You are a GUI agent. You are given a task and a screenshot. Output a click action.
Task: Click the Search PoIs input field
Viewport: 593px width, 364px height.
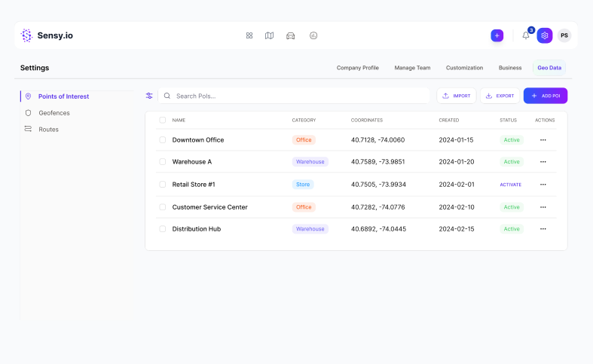click(x=298, y=96)
